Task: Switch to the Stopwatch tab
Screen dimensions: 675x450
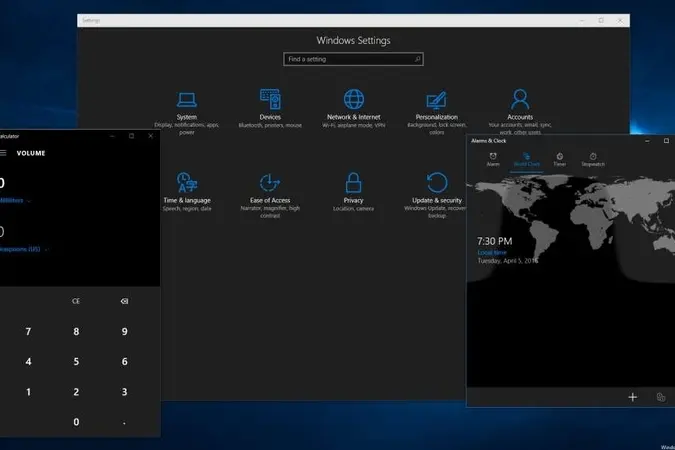Action: pos(593,159)
